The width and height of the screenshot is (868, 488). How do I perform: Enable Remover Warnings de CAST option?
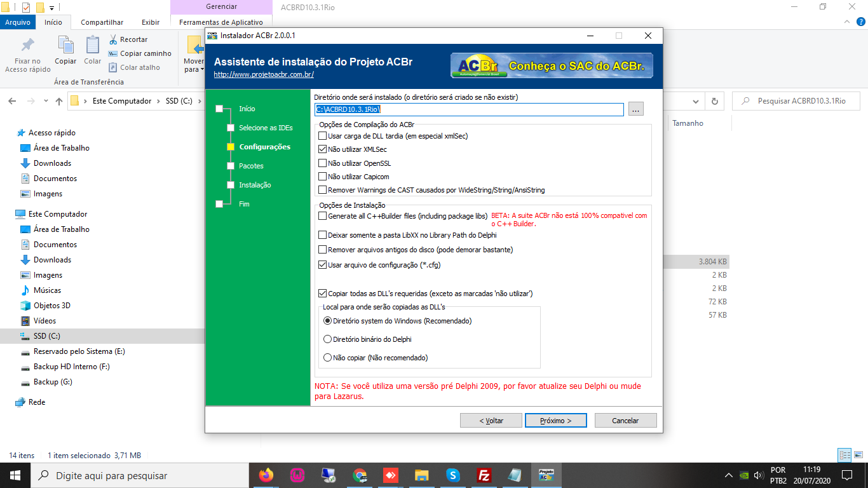pos(322,190)
